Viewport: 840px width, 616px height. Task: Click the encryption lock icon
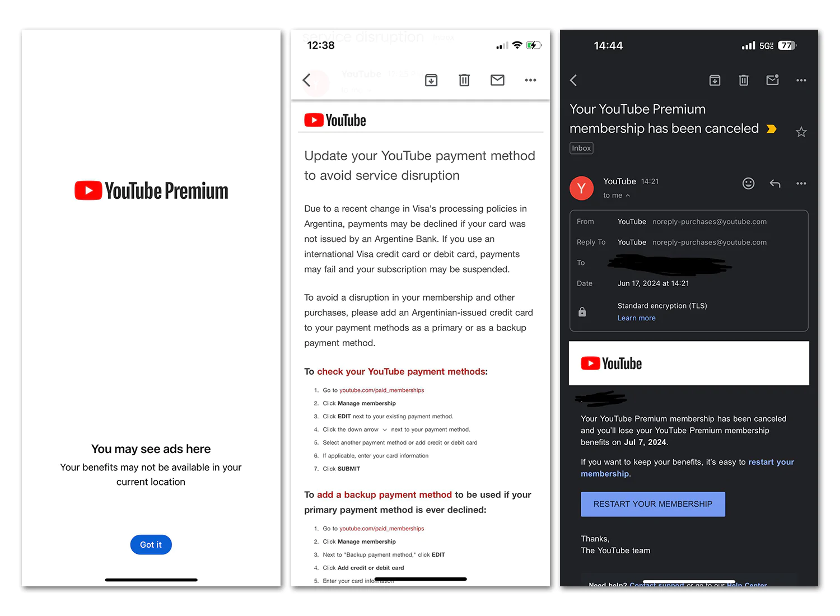pos(582,312)
